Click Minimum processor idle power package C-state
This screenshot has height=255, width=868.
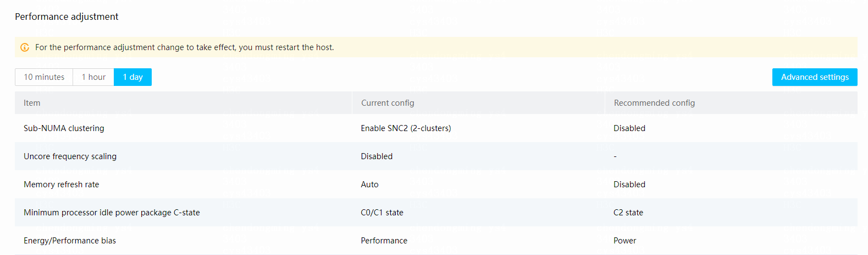112,213
